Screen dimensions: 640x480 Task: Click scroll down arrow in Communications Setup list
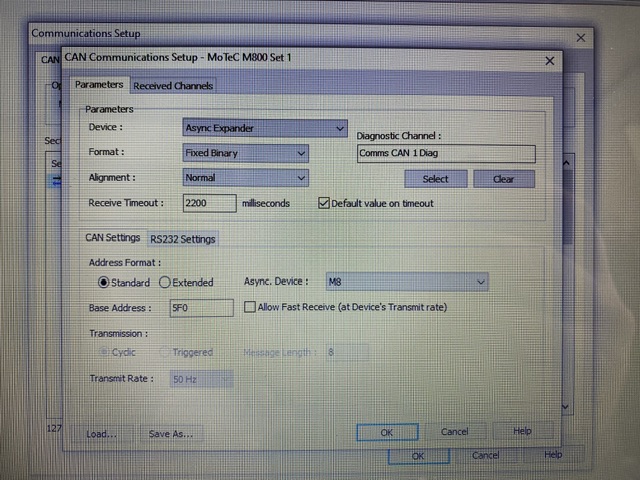click(566, 407)
